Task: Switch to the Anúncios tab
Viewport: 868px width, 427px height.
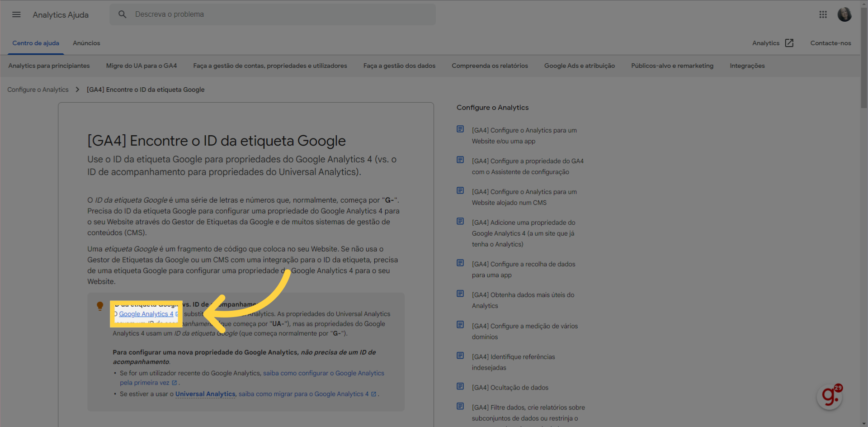Action: (x=86, y=43)
